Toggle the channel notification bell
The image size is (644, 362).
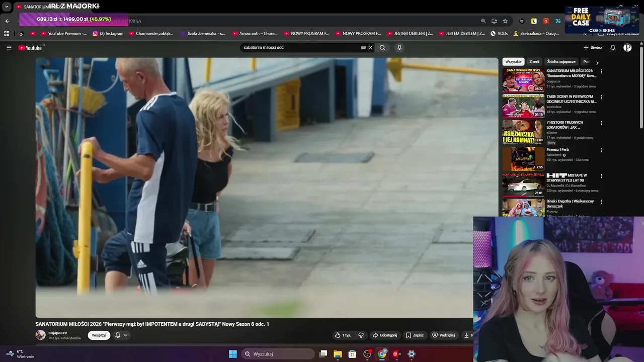click(118, 335)
